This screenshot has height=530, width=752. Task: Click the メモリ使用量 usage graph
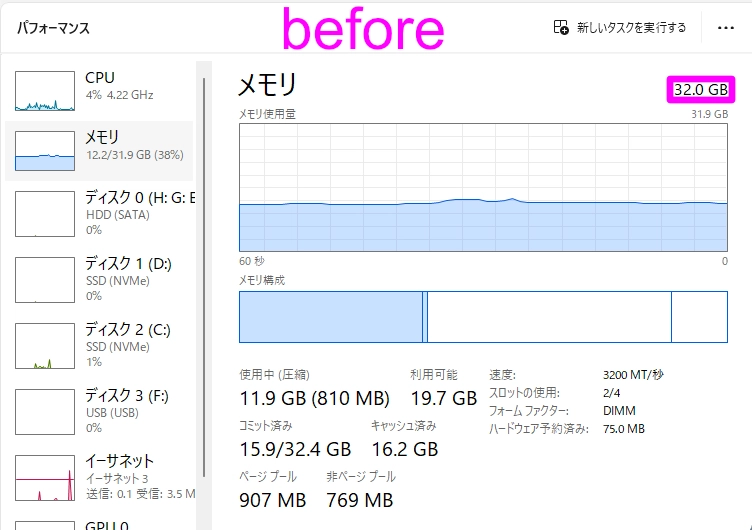tap(483, 187)
